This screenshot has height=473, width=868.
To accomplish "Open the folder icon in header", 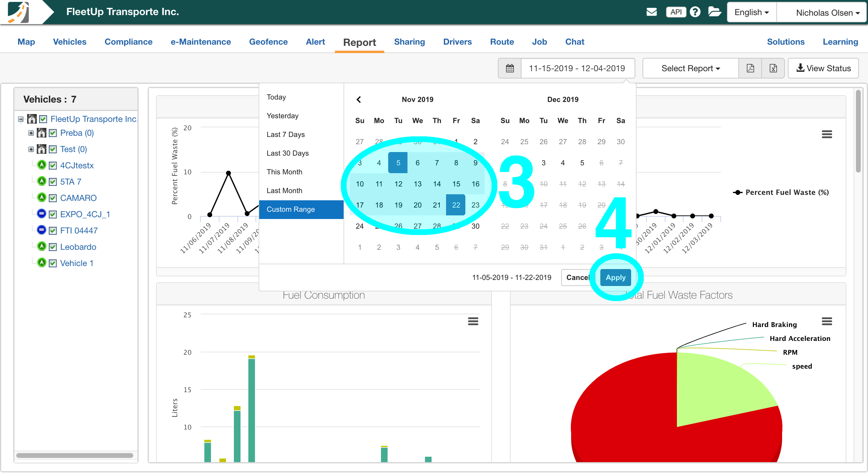I will pos(714,12).
